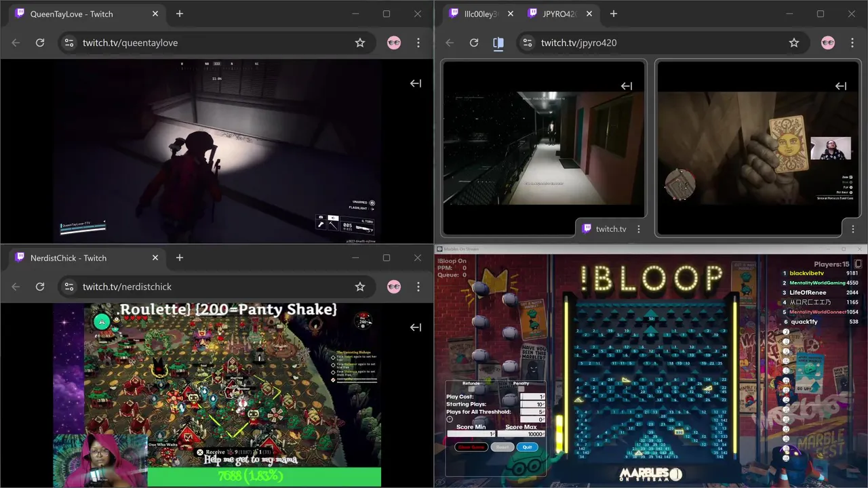868x488 pixels.
Task: Close the JPYRO420 tab
Action: coord(589,14)
